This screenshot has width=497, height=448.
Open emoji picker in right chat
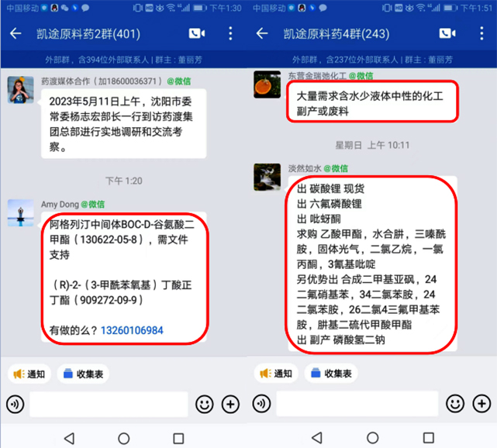click(455, 404)
